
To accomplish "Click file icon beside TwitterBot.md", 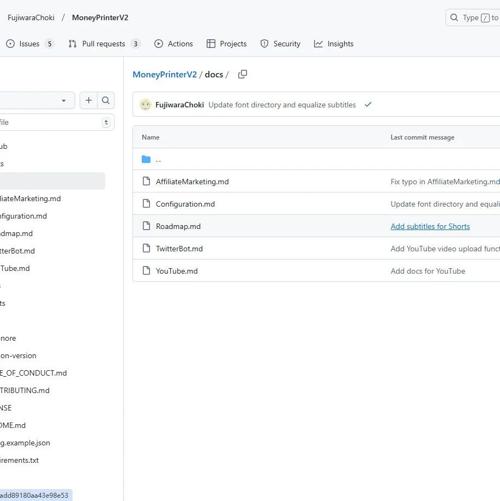I will click(x=146, y=248).
